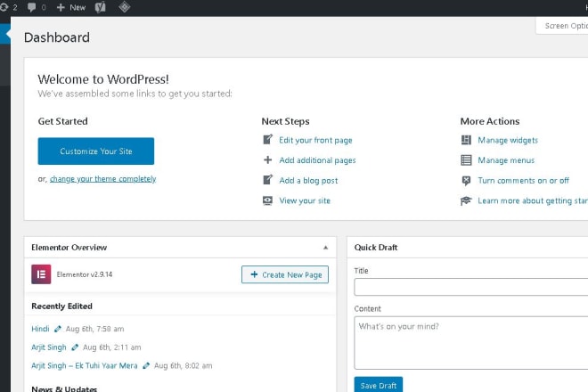Collapse the Elementor Overview panel

[325, 247]
